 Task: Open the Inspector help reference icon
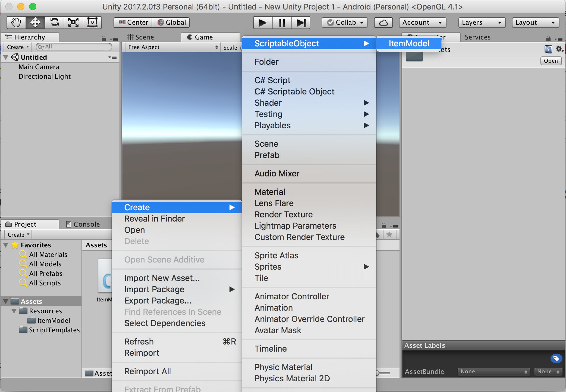pos(548,49)
